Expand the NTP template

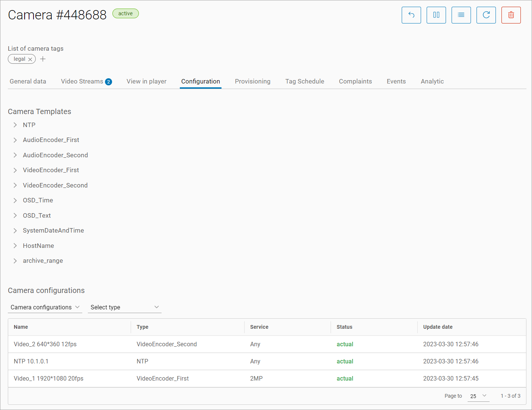[15, 125]
